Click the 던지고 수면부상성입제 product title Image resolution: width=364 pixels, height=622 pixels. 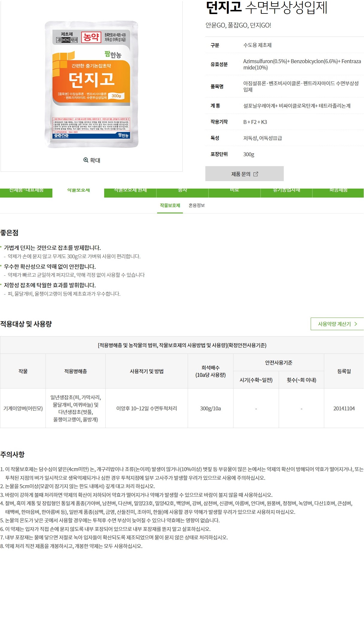pyautogui.click(x=266, y=8)
